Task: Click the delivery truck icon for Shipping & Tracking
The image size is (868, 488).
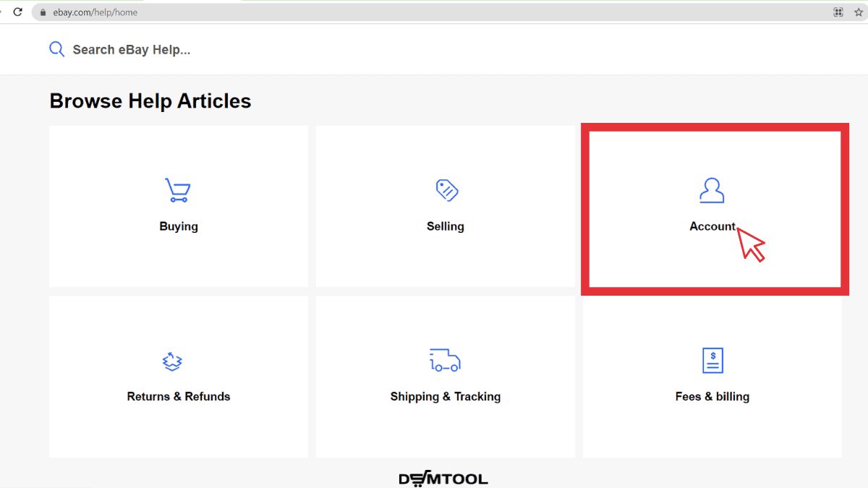Action: point(445,360)
